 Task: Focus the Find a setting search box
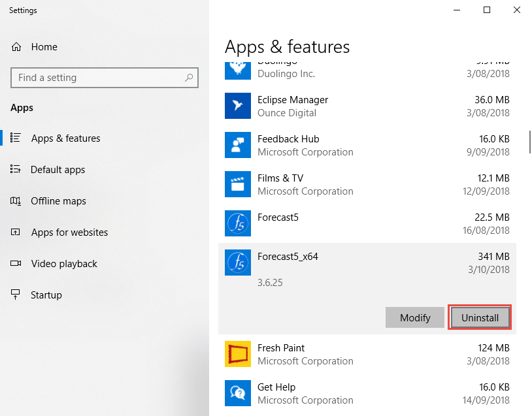tap(105, 78)
